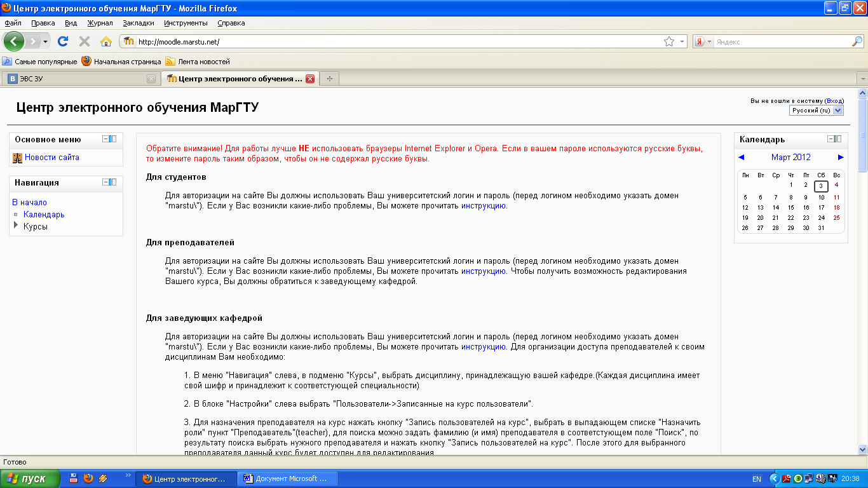
Task: Click the network connection tray icon
Action: pos(808,478)
